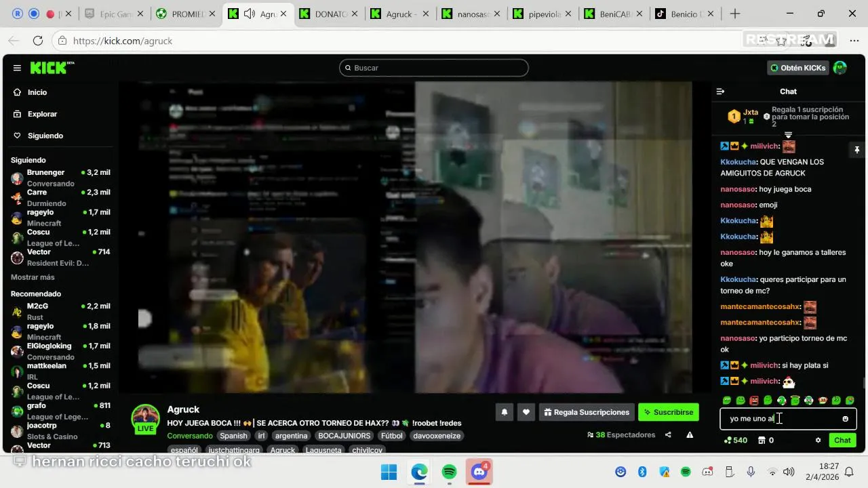Viewport: 868px width, 488px height.
Task: View site information lock icon
Action: pyautogui.click(x=62, y=41)
